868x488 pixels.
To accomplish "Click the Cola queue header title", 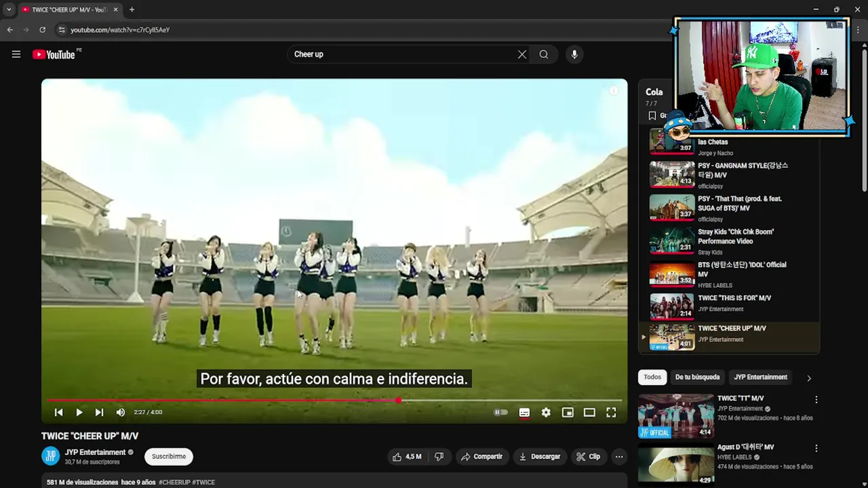I will pos(654,92).
